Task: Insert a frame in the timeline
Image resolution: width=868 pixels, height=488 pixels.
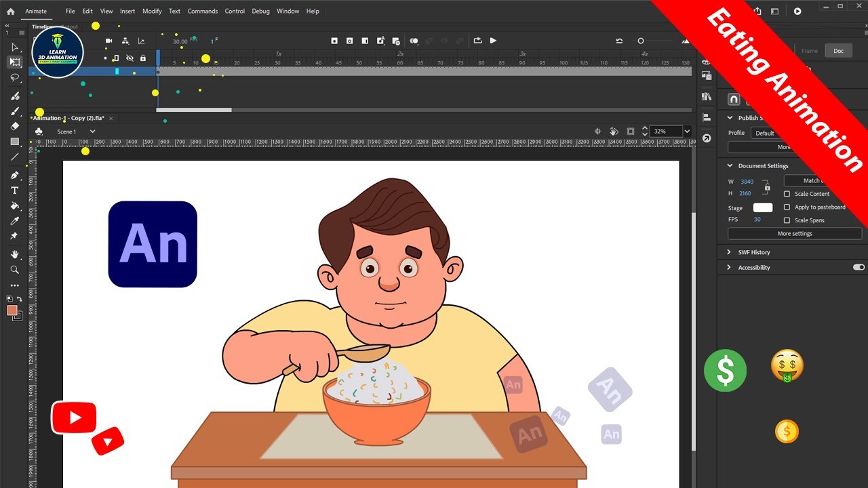Action: pos(365,41)
